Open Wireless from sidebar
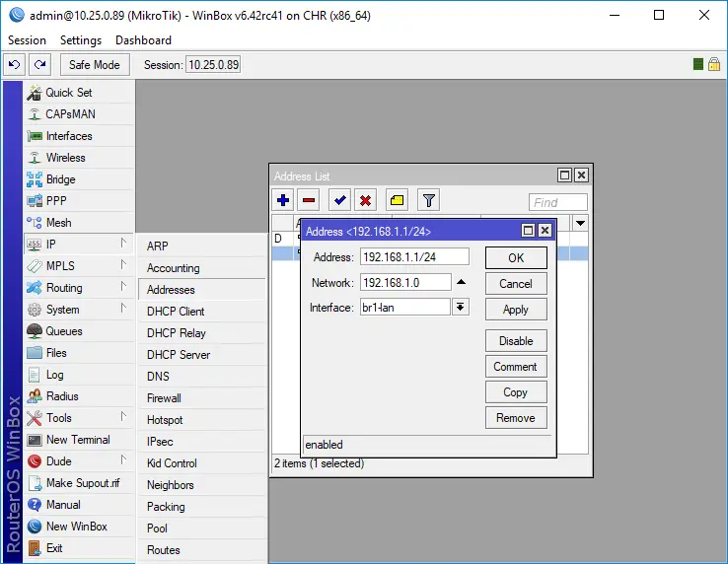 79,158
